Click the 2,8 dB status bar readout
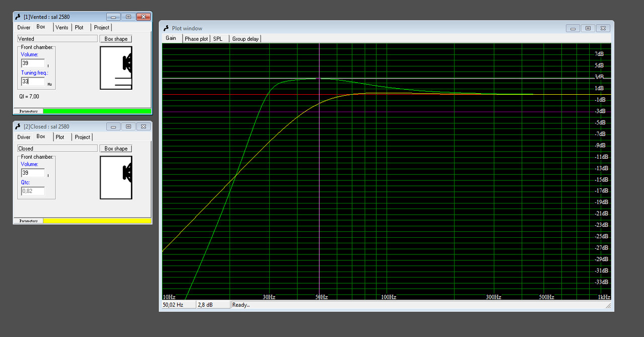 [213, 305]
